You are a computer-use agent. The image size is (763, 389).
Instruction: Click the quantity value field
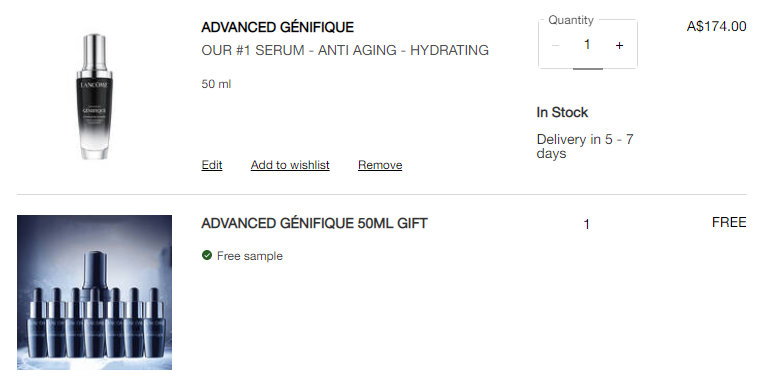click(x=587, y=45)
